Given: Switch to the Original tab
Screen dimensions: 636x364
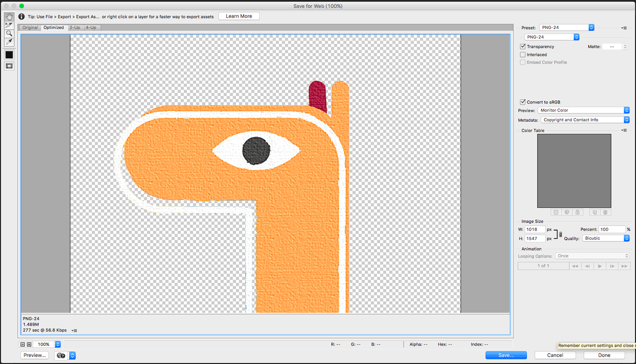Looking at the screenshot, I should (x=30, y=28).
